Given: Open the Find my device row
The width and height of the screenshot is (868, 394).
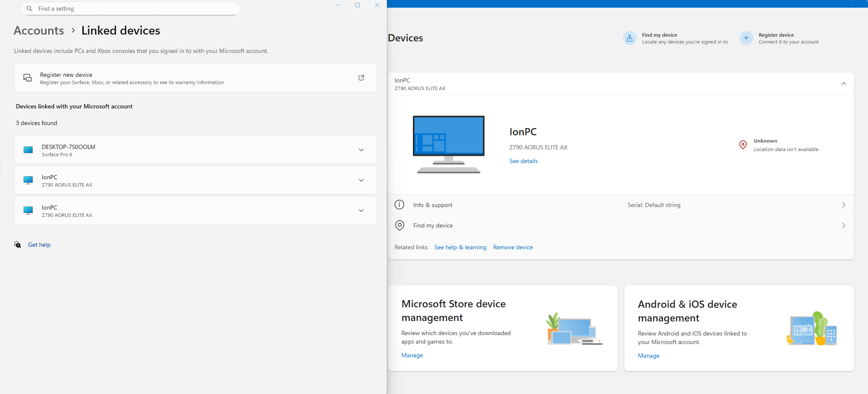Looking at the screenshot, I should click(621, 225).
